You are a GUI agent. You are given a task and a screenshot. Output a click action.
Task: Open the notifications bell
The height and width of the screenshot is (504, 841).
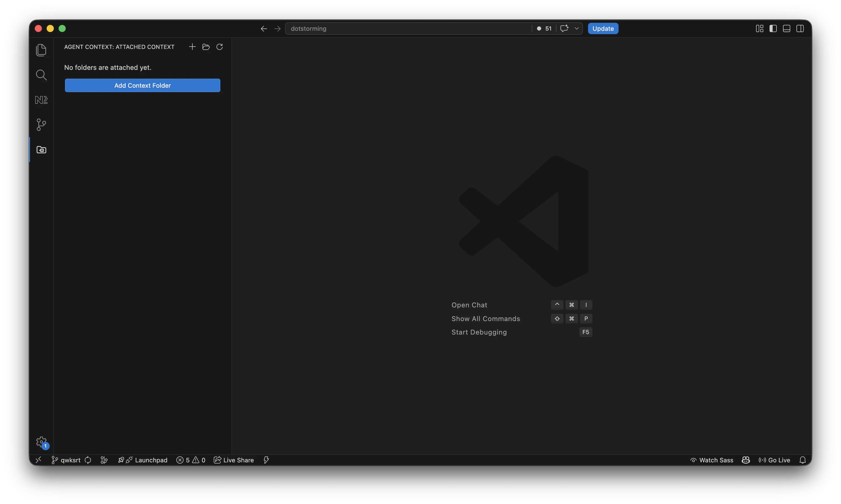click(803, 460)
